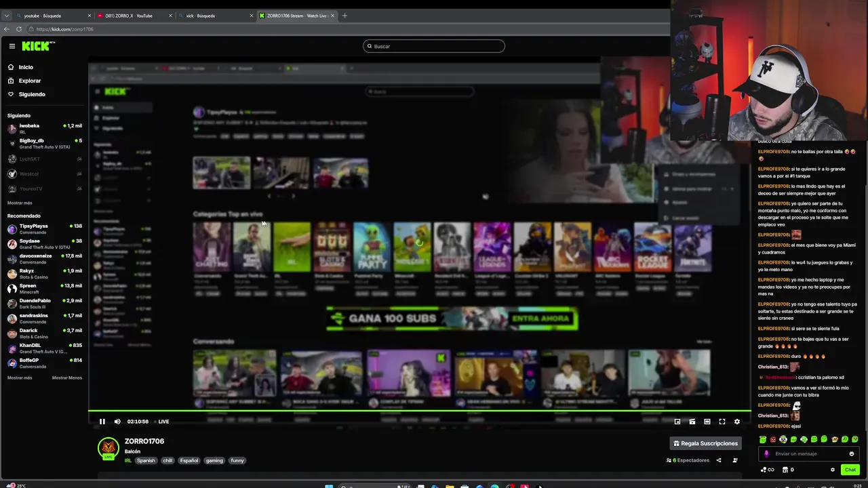The image size is (868, 488).
Task: Pause the live stream
Action: pyautogui.click(x=102, y=422)
